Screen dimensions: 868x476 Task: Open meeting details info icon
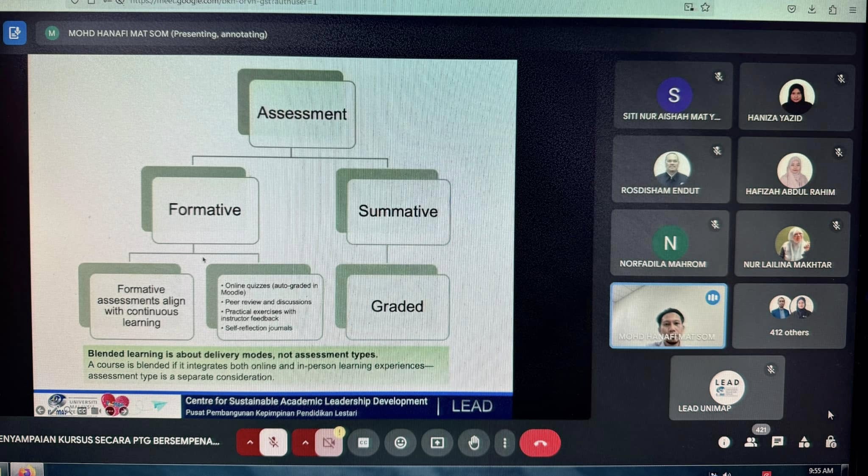724,442
